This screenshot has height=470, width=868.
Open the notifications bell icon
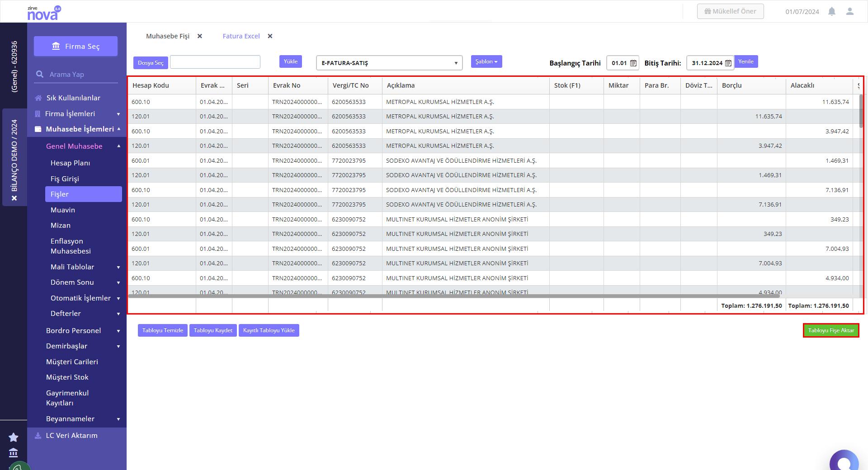tap(832, 11)
